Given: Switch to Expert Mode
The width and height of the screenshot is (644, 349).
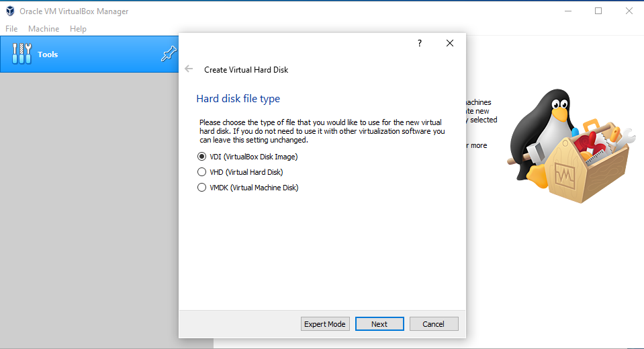Looking at the screenshot, I should [x=325, y=324].
